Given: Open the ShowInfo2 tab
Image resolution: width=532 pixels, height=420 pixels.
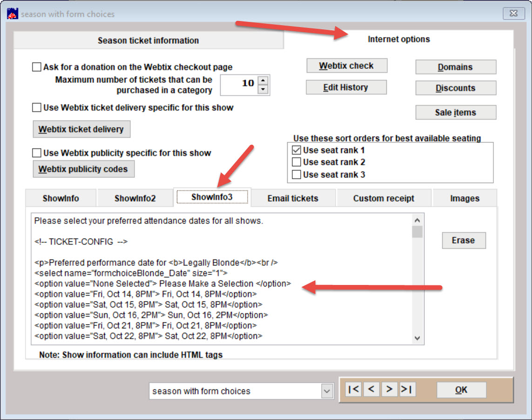Looking at the screenshot, I should click(135, 198).
